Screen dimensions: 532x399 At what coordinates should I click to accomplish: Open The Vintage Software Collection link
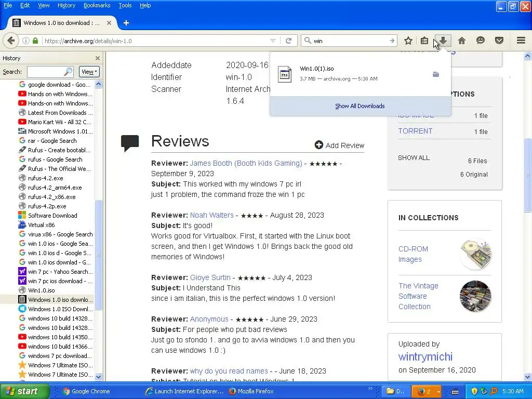418,296
